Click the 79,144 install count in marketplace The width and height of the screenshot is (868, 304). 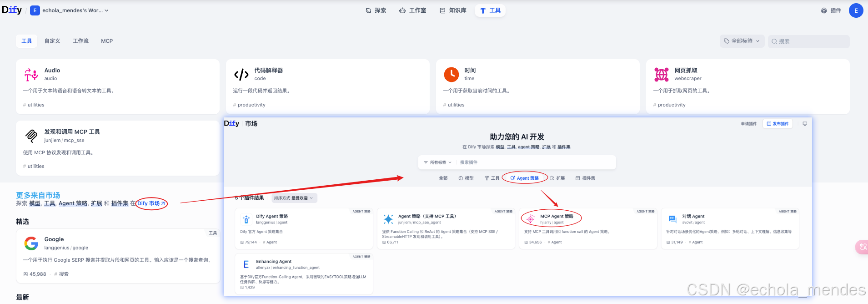pyautogui.click(x=248, y=243)
